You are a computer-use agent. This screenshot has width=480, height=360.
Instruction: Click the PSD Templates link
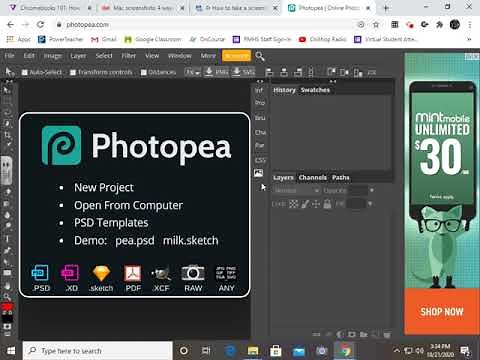click(111, 223)
